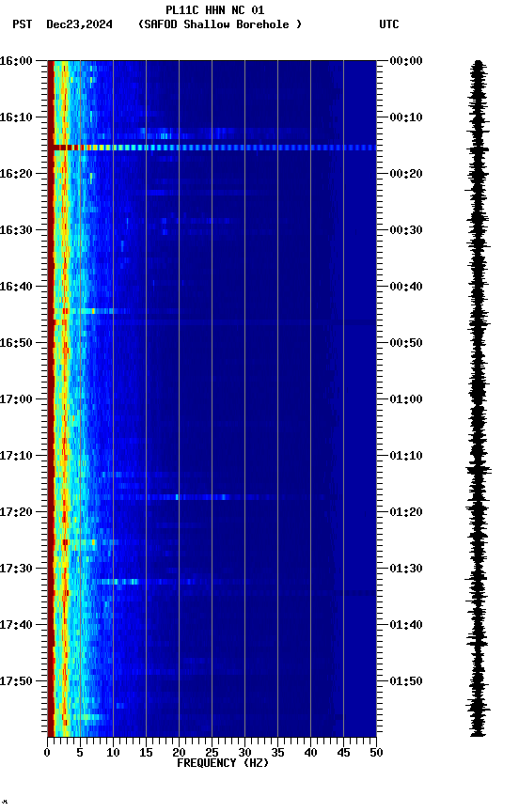Click the 17:30 PST time label

point(16,570)
